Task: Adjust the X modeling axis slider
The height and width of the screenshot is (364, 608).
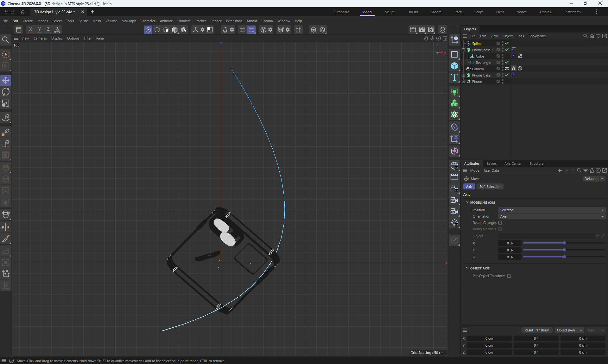Action: [564, 243]
